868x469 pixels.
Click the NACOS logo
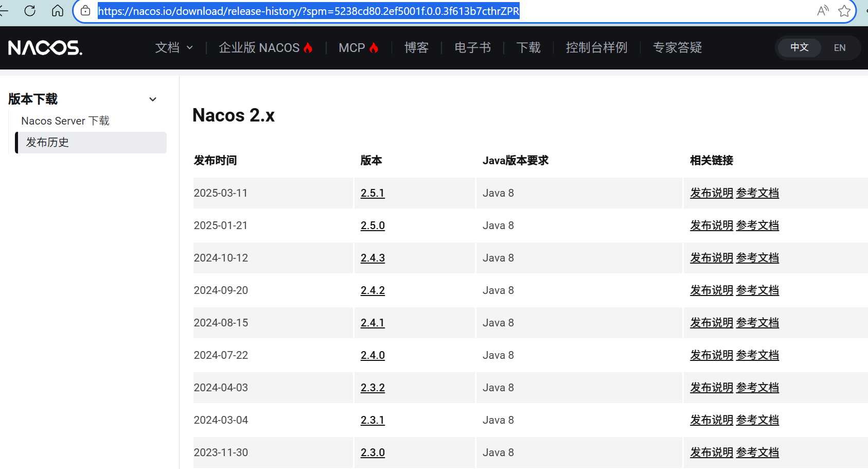click(x=45, y=48)
